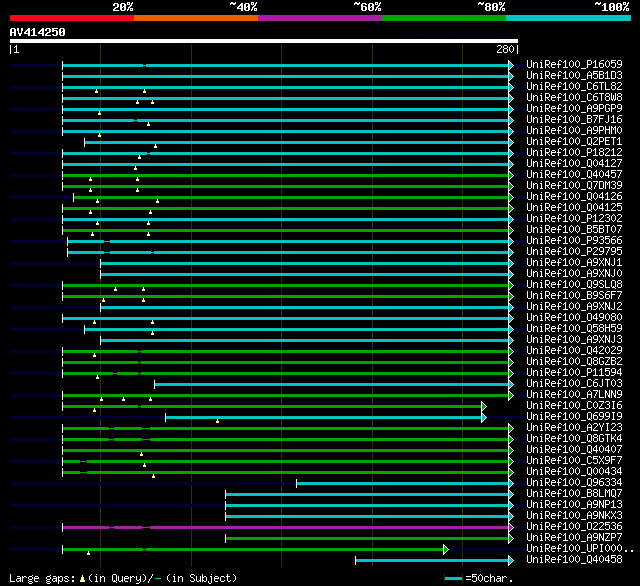This screenshot has height=586, width=640.
Task: Click the UniRef100_P11594 label
Action: point(574,373)
